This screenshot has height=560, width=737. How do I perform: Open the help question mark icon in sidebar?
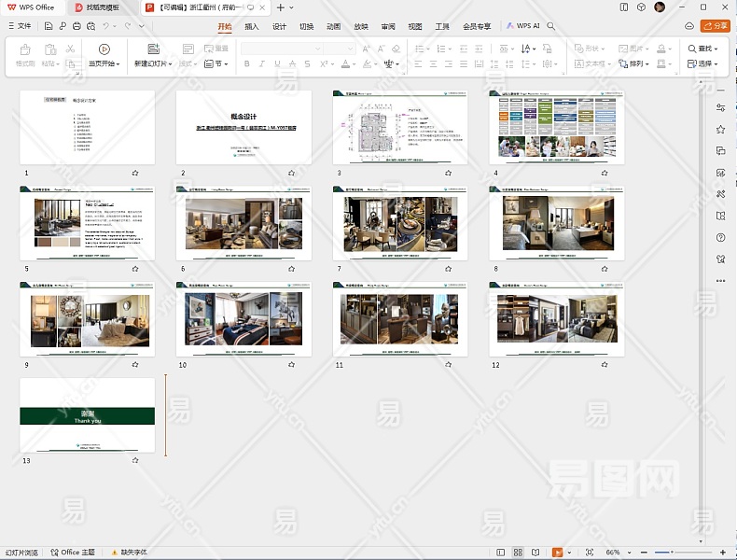720,237
